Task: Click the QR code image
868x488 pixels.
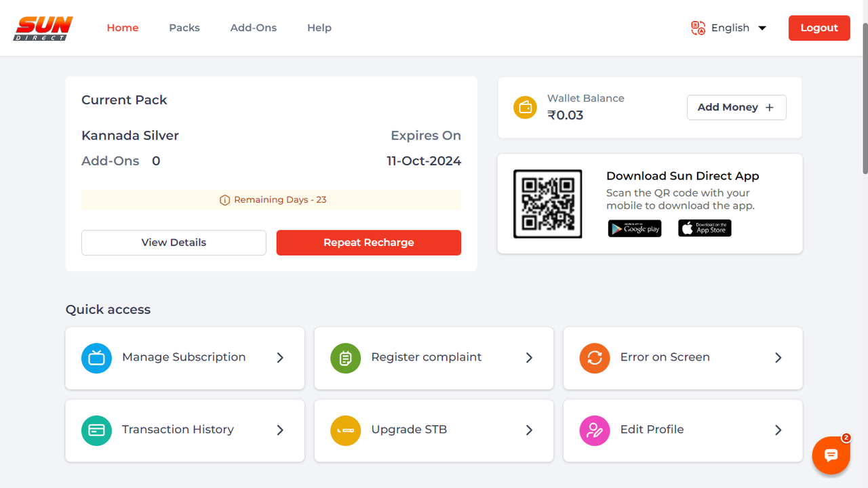Action: click(548, 203)
